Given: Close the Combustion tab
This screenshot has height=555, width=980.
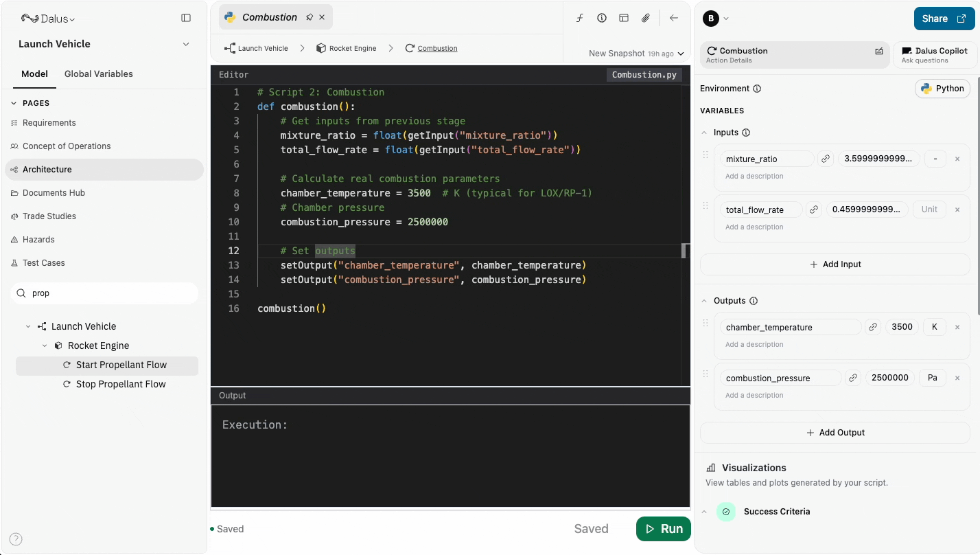Looking at the screenshot, I should [322, 17].
